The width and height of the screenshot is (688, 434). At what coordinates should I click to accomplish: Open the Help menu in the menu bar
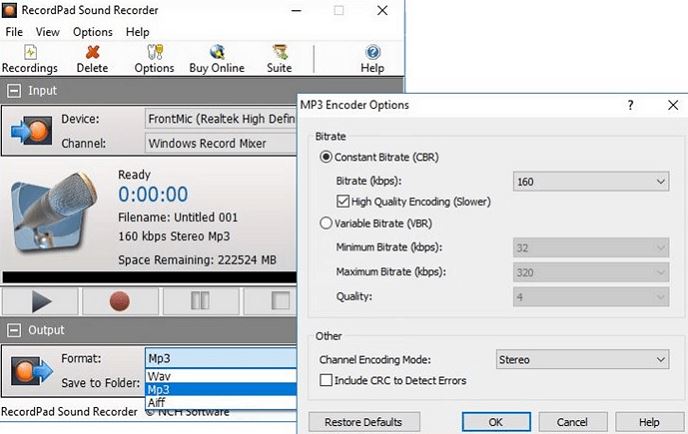coord(137,32)
